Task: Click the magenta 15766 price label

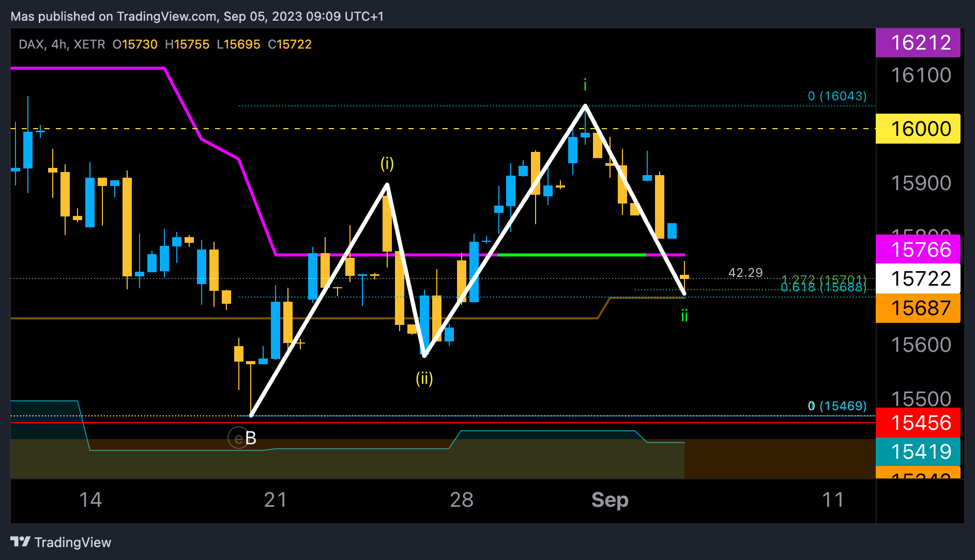Action: click(918, 250)
